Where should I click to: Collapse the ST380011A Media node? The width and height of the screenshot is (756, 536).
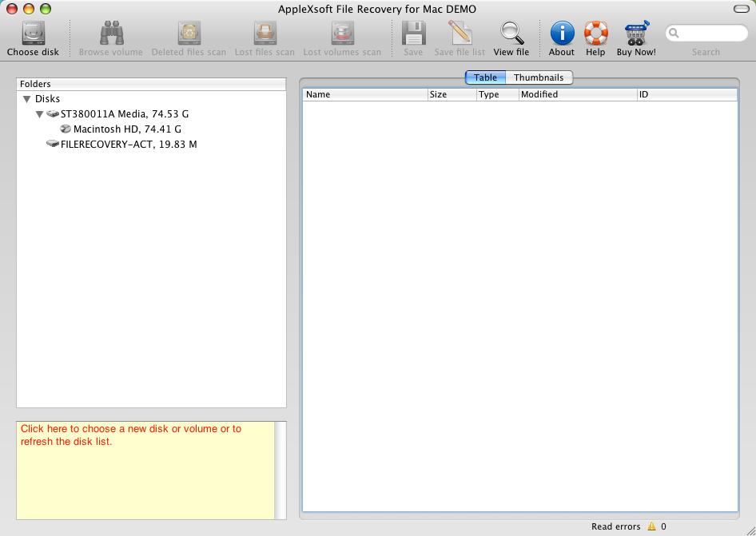[39, 115]
